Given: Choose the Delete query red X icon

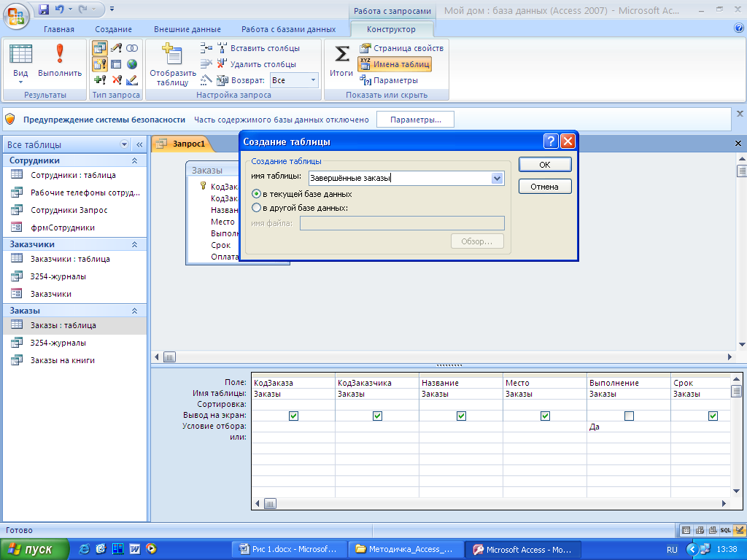Looking at the screenshot, I should point(116,80).
